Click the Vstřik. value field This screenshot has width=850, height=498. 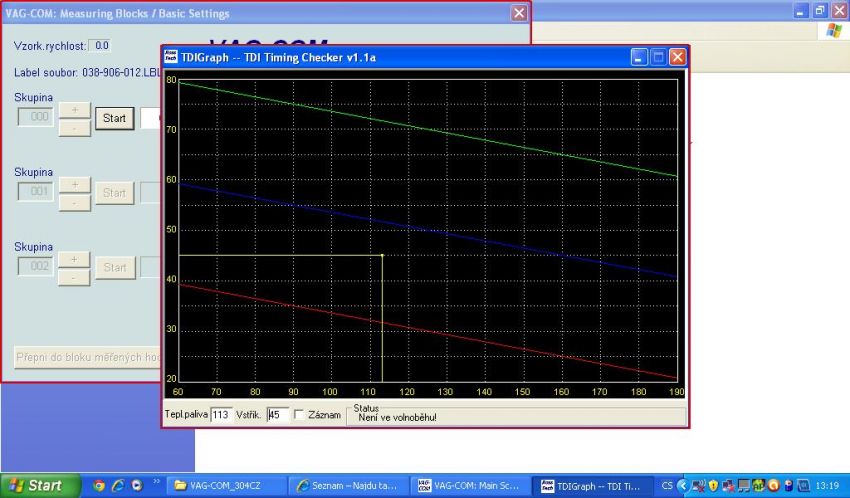(277, 414)
